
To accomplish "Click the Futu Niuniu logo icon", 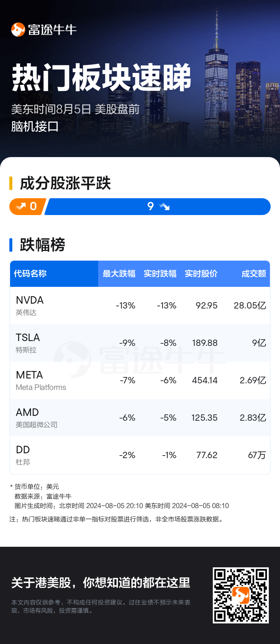I will [x=18, y=30].
